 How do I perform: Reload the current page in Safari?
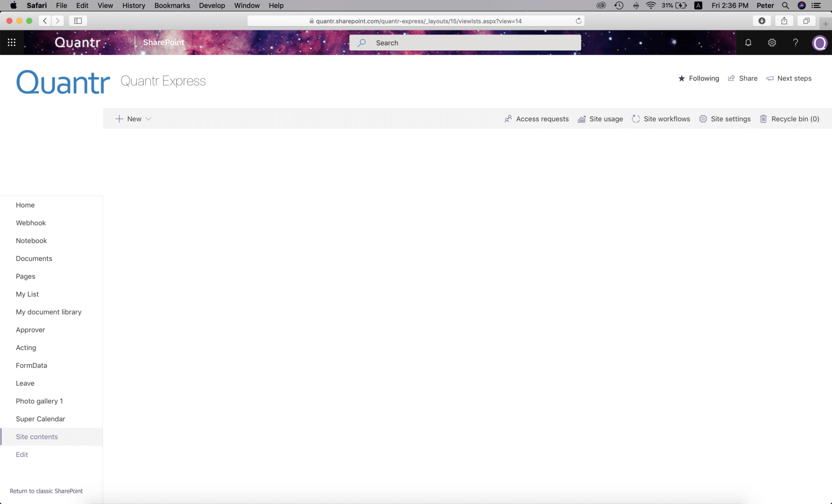coord(578,21)
